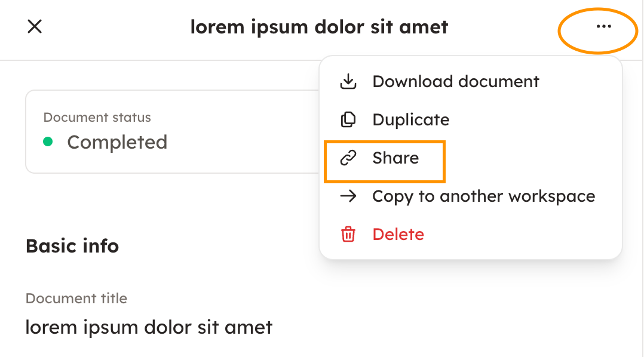Viewport: 644px width, 357px height.
Task: Select the red Delete label
Action: (x=398, y=235)
